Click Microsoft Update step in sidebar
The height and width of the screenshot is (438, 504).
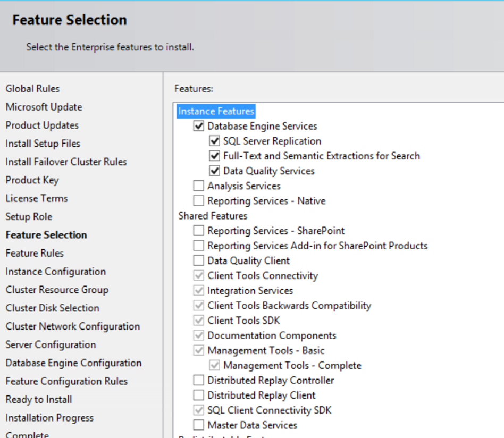44,107
